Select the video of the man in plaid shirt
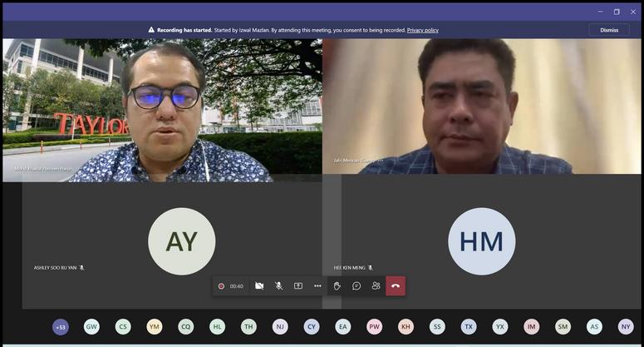Viewport: 644px width, 347px height. point(482,106)
